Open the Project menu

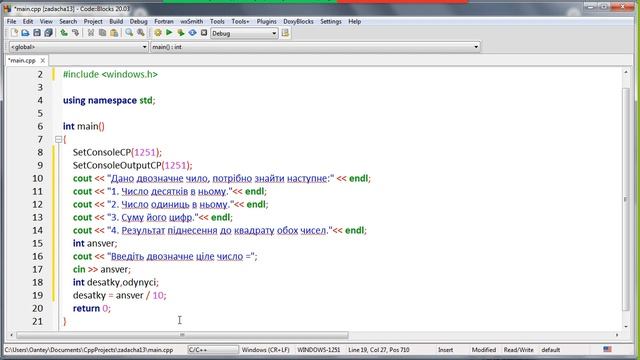tap(93, 21)
